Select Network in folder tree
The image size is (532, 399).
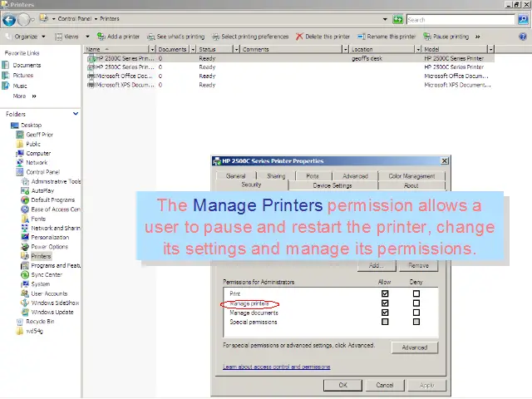pyautogui.click(x=37, y=163)
